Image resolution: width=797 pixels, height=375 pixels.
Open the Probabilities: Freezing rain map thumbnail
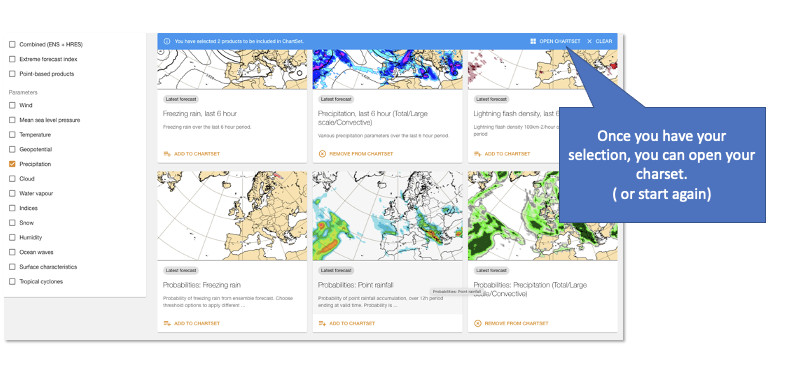232,216
